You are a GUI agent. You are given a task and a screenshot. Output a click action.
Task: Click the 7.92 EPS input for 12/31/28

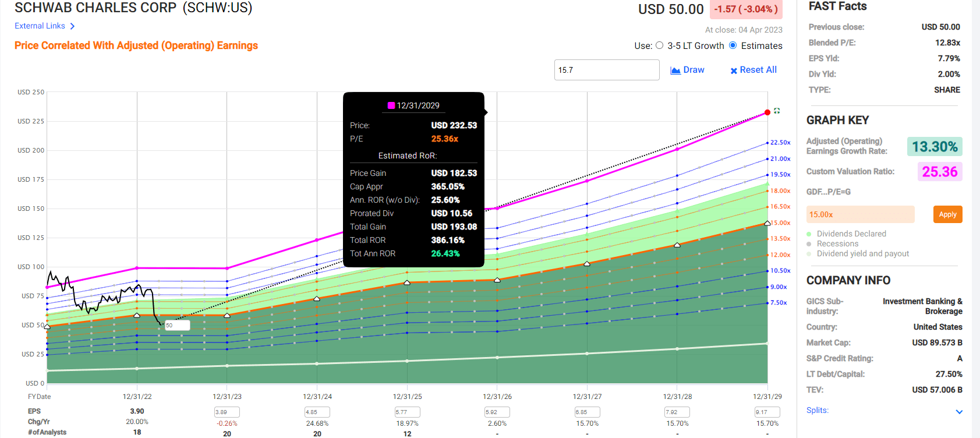tap(677, 412)
